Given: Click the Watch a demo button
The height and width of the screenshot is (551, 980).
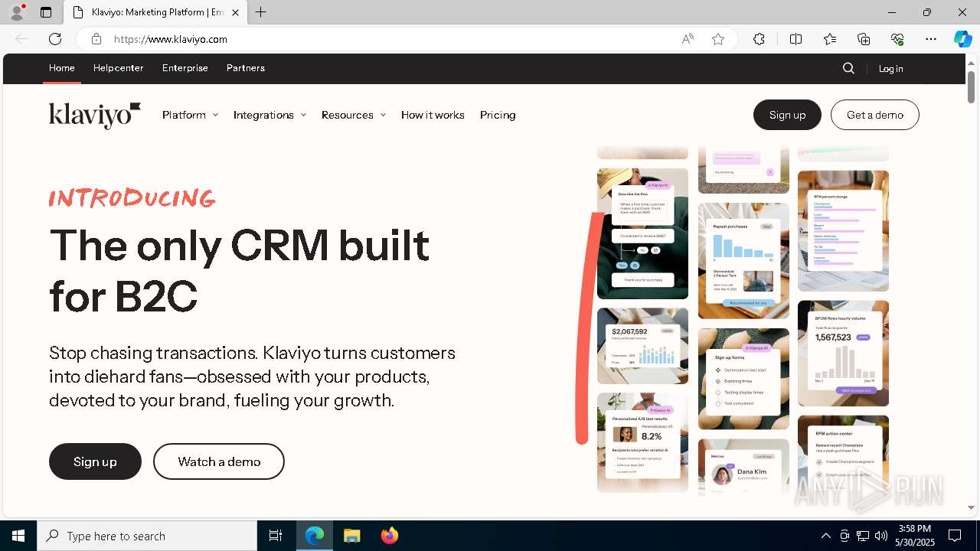Looking at the screenshot, I should pyautogui.click(x=219, y=461).
